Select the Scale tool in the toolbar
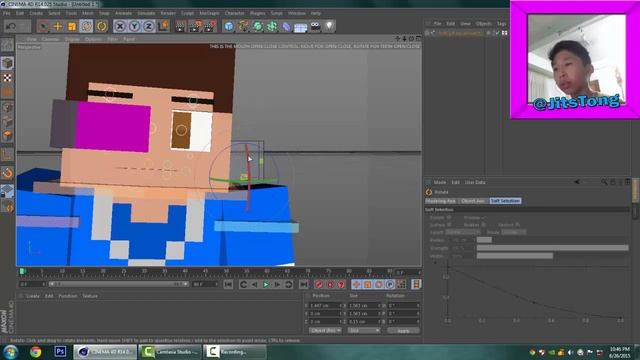The height and width of the screenshot is (360, 640). coord(72,26)
